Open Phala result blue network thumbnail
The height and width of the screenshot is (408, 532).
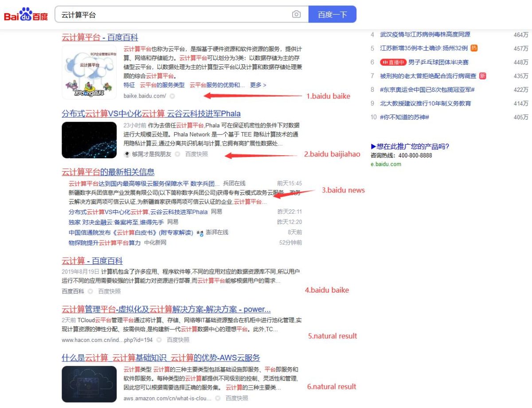(x=89, y=140)
